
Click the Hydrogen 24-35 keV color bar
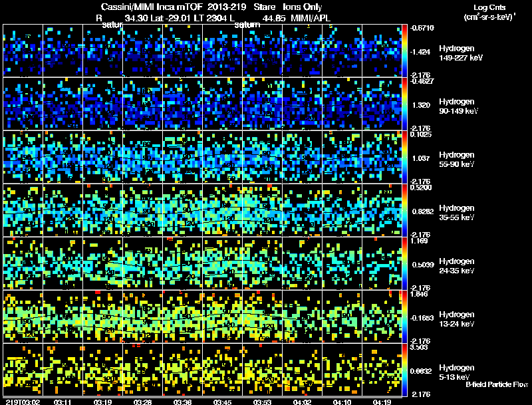(404, 263)
